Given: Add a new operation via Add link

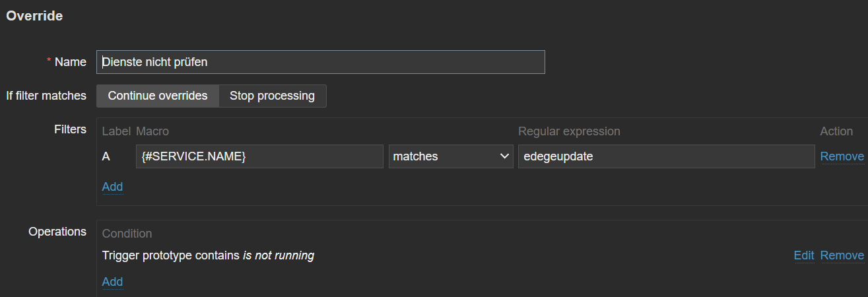Looking at the screenshot, I should tap(112, 282).
